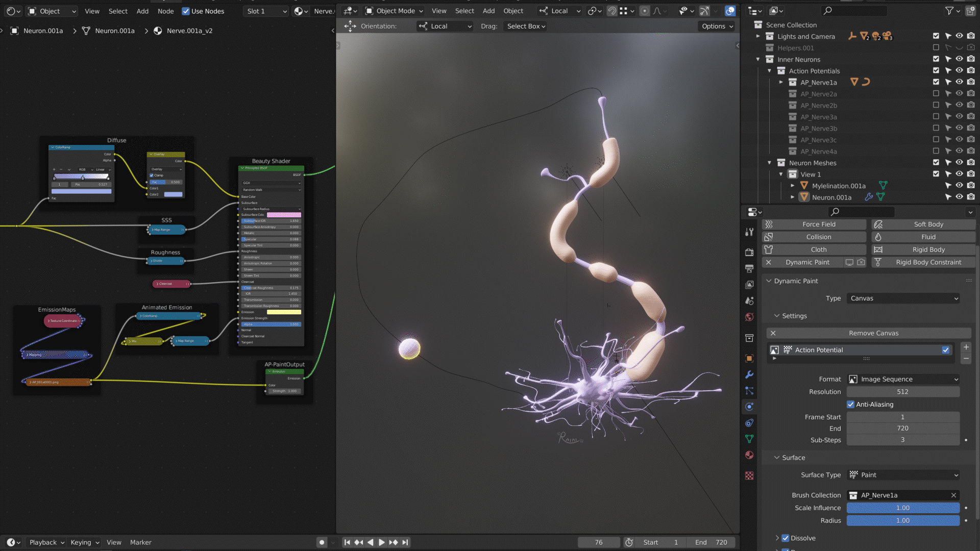This screenshot has width=980, height=551.
Task: Open the Object properties tab
Action: (749, 358)
